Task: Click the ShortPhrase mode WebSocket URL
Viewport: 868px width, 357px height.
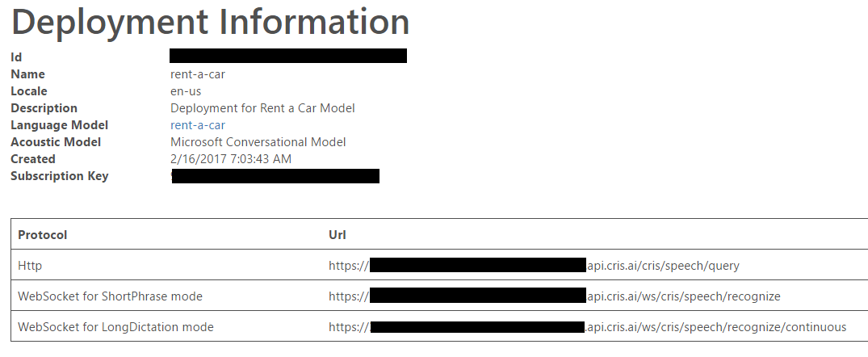Action: (x=554, y=296)
